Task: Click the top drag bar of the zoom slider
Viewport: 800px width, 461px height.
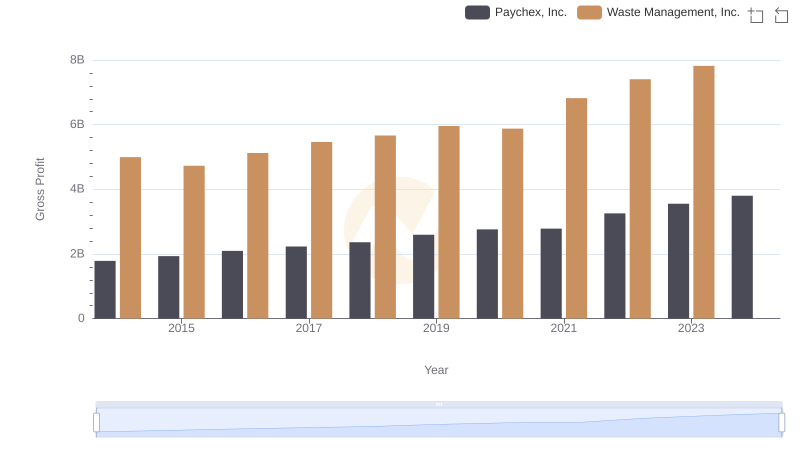Action: [439, 404]
